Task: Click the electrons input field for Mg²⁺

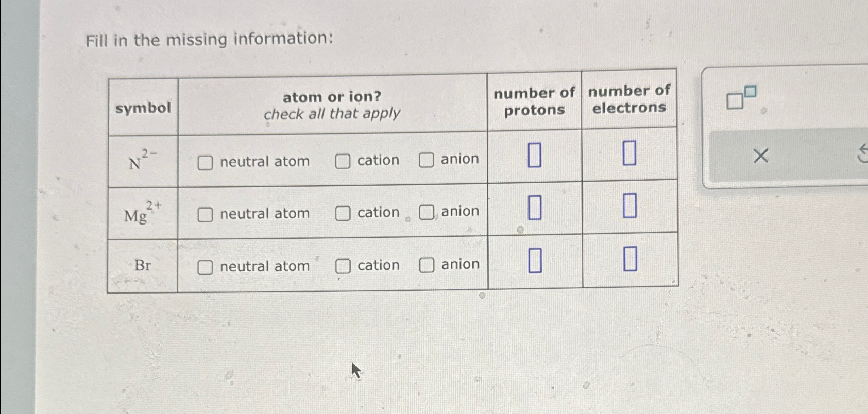Action: tap(629, 205)
